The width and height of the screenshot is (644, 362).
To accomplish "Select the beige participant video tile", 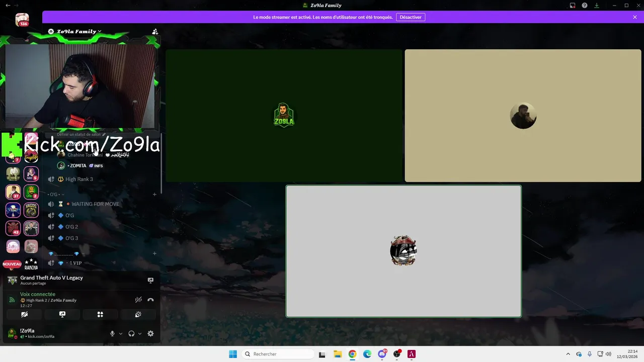I will click(x=523, y=115).
